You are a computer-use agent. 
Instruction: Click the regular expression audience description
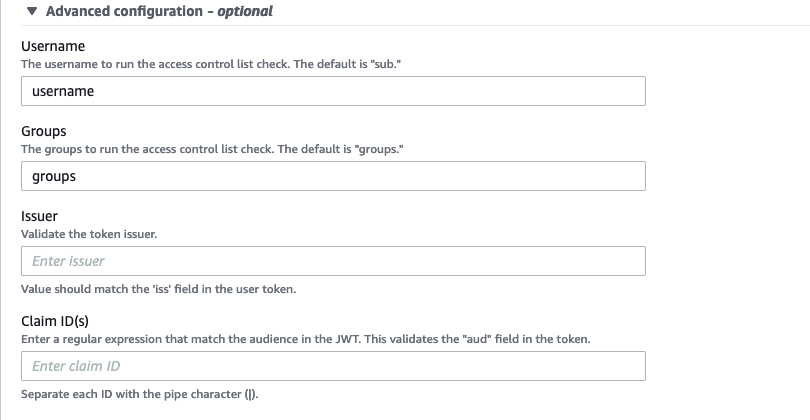pyautogui.click(x=305, y=339)
